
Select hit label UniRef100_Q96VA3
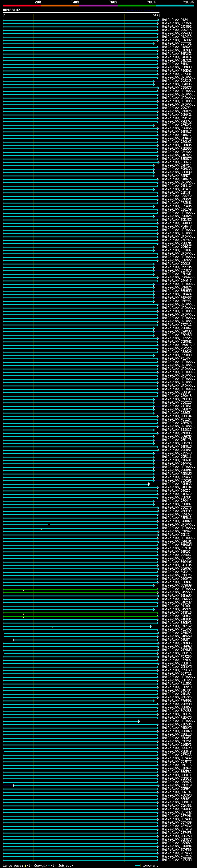coord(177,704)
